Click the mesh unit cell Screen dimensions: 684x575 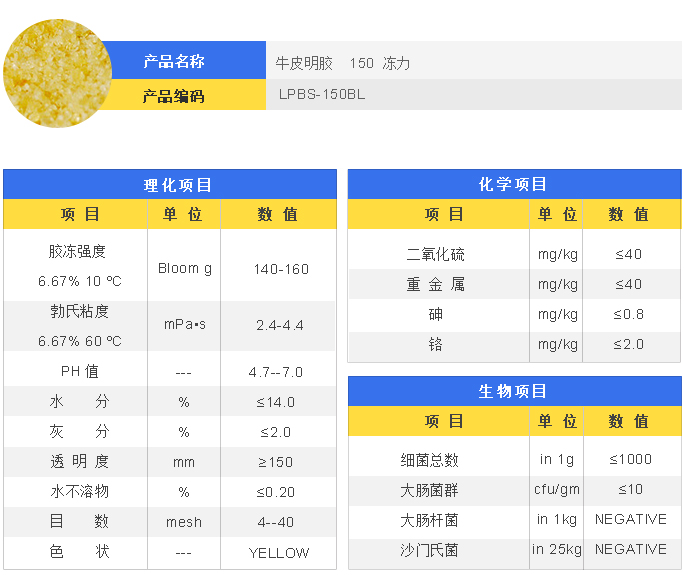(184, 522)
